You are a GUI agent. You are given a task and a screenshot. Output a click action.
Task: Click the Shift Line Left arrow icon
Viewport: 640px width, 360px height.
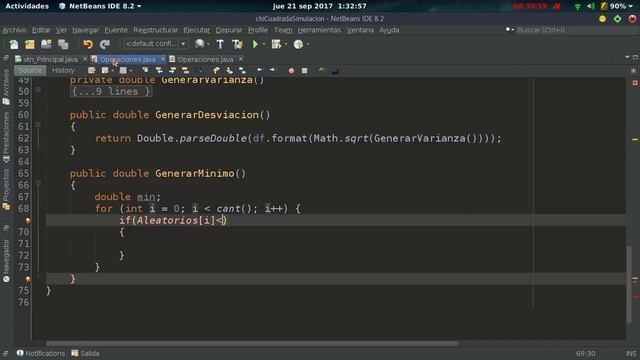coord(259,70)
